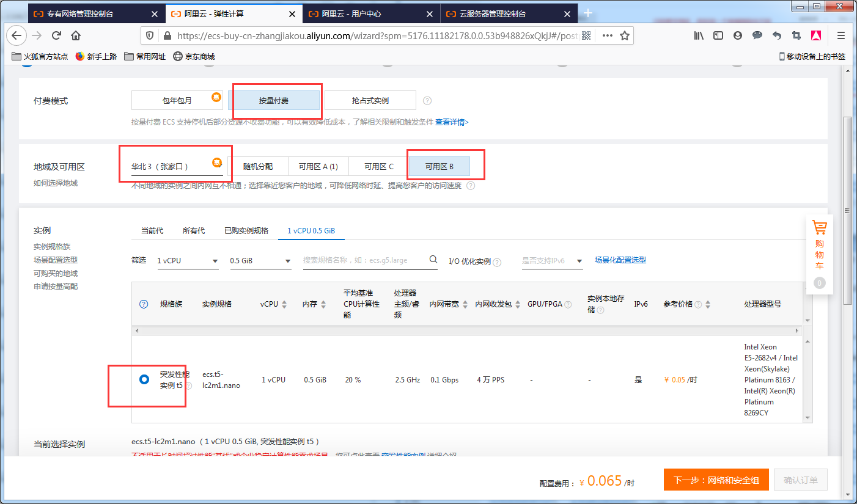The image size is (857, 504).
Task: Select the 突发性能实例 t5 radio button
Action: [x=144, y=379]
